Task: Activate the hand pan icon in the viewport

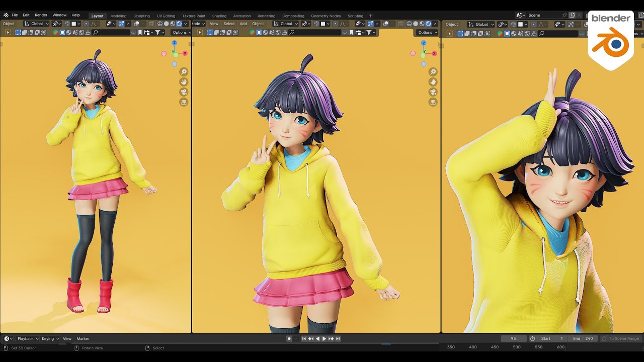Action: 184,81
